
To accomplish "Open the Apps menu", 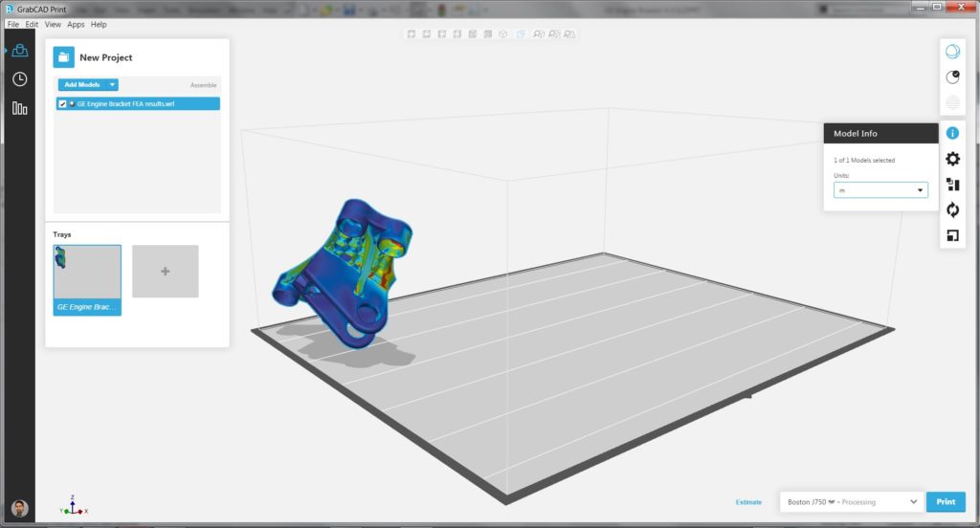I will coord(76,24).
